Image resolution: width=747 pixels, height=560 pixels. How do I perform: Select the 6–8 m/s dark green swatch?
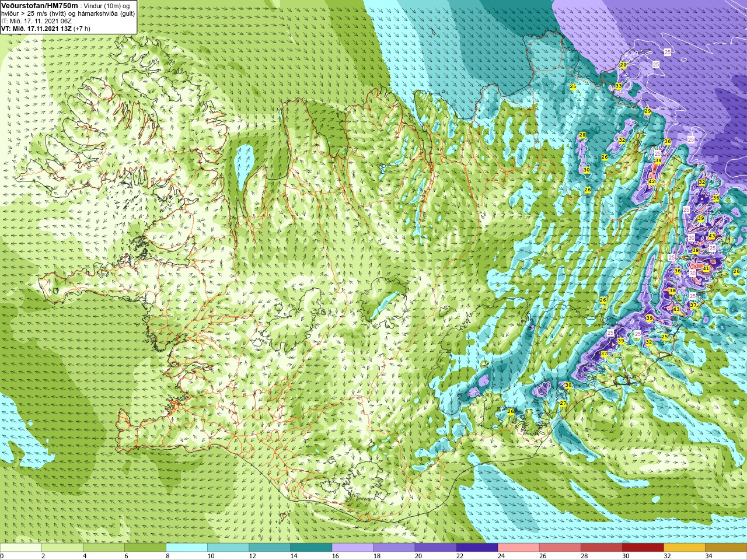[145, 548]
